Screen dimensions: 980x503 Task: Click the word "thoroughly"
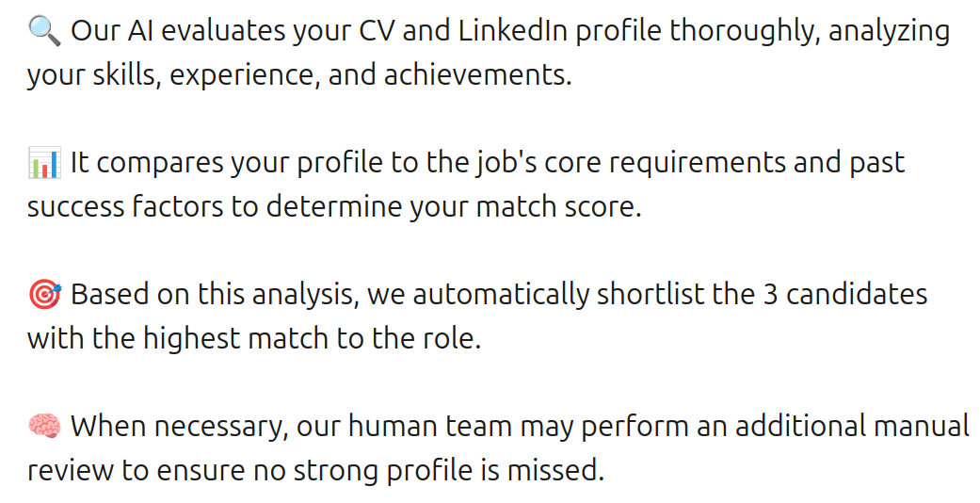[747, 31]
